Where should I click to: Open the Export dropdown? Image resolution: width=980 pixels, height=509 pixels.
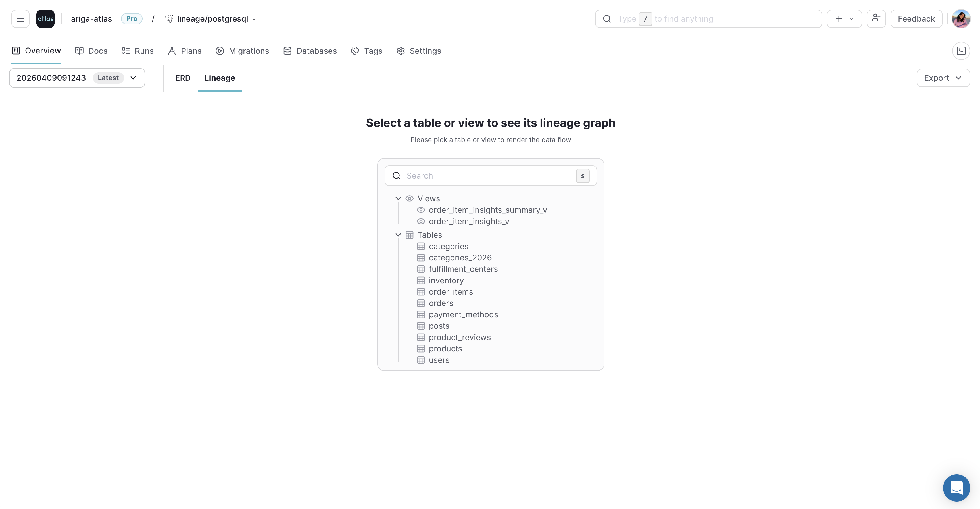(942, 78)
